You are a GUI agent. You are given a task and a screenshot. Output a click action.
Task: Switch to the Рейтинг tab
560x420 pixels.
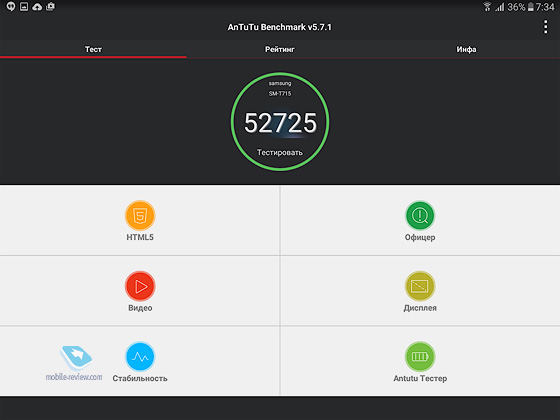coord(280,49)
